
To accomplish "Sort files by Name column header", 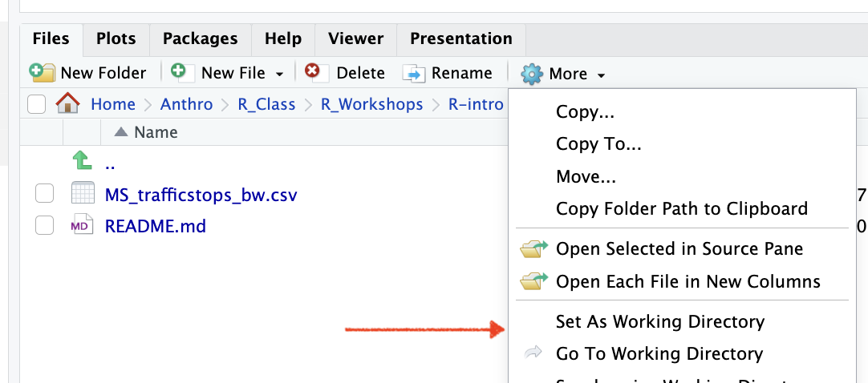I will coord(156,132).
